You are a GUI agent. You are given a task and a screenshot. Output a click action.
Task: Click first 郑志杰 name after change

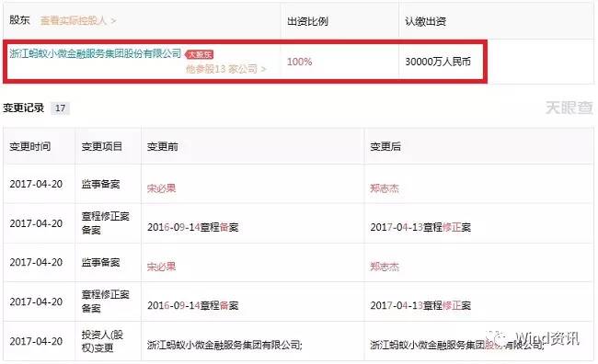[x=385, y=188]
